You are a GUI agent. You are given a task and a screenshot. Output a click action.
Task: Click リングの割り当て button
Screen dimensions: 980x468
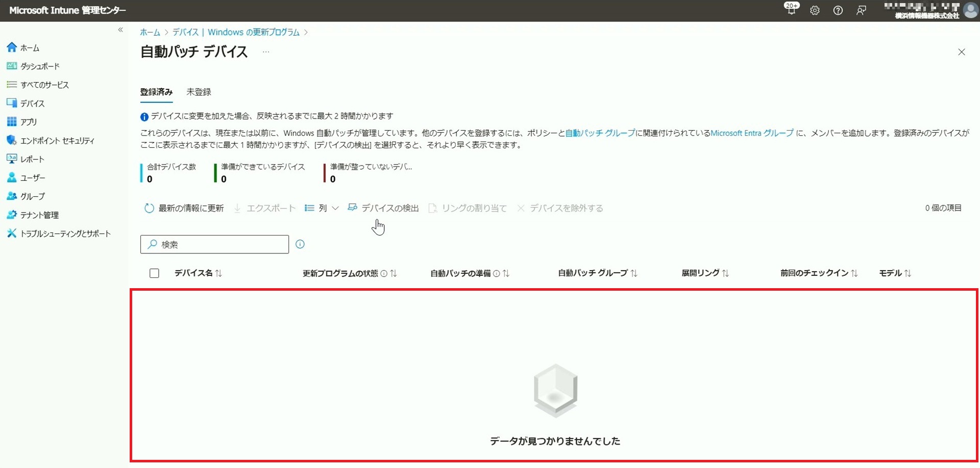point(468,208)
